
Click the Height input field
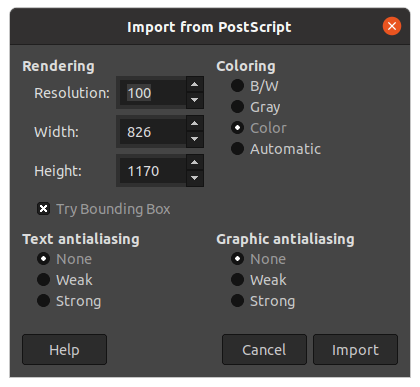[152, 171]
